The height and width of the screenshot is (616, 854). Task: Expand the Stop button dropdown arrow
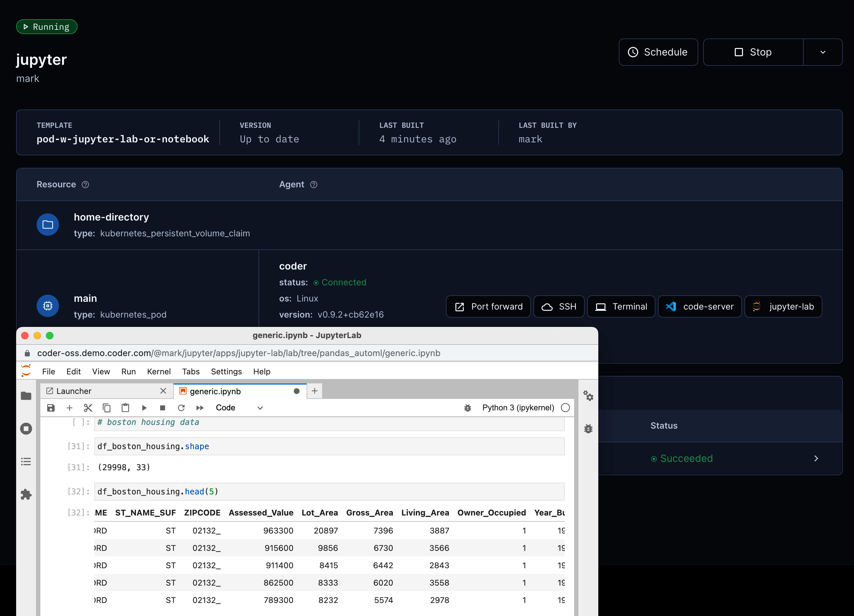(823, 52)
